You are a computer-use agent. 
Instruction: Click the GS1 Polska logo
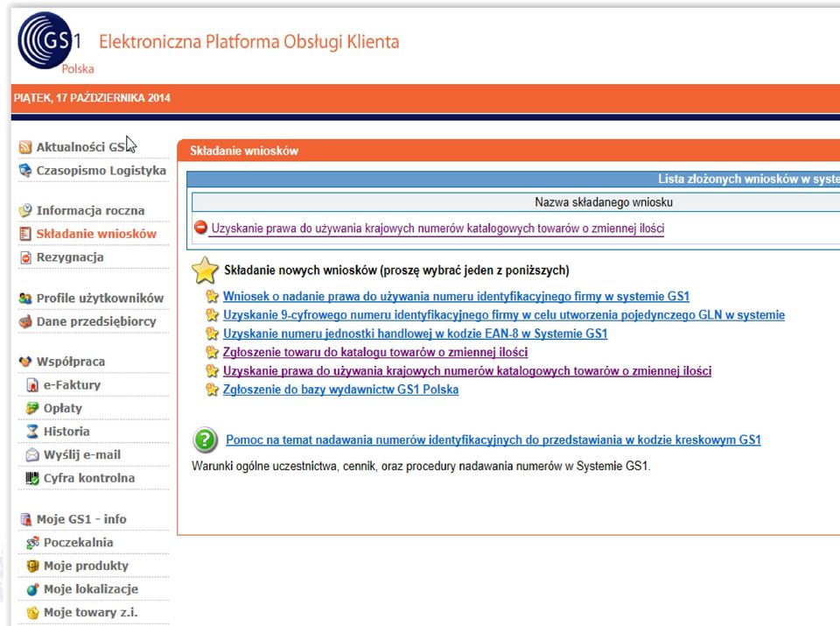click(52, 44)
